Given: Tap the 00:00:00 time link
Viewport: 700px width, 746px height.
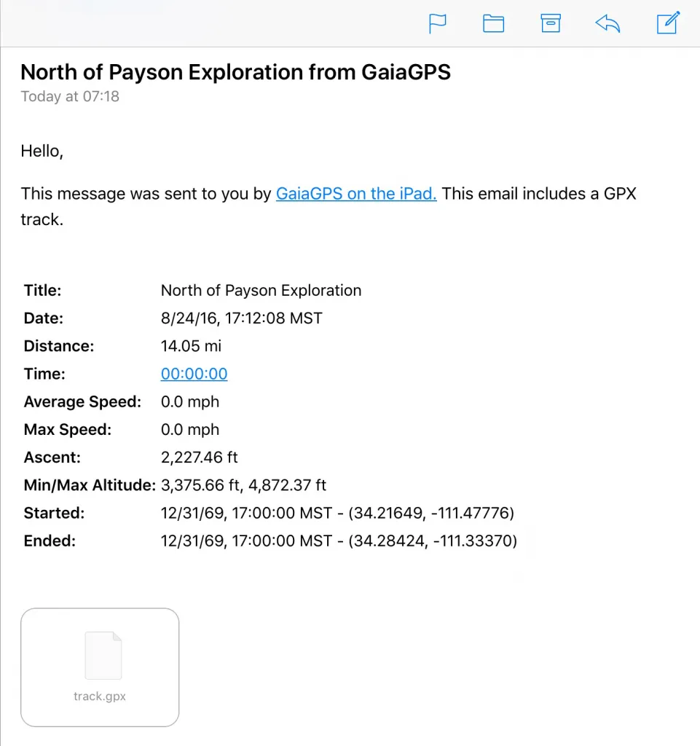Looking at the screenshot, I should click(194, 374).
